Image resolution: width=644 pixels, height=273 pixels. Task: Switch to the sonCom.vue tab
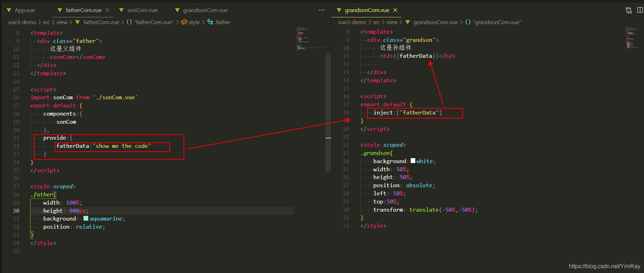pos(142,10)
